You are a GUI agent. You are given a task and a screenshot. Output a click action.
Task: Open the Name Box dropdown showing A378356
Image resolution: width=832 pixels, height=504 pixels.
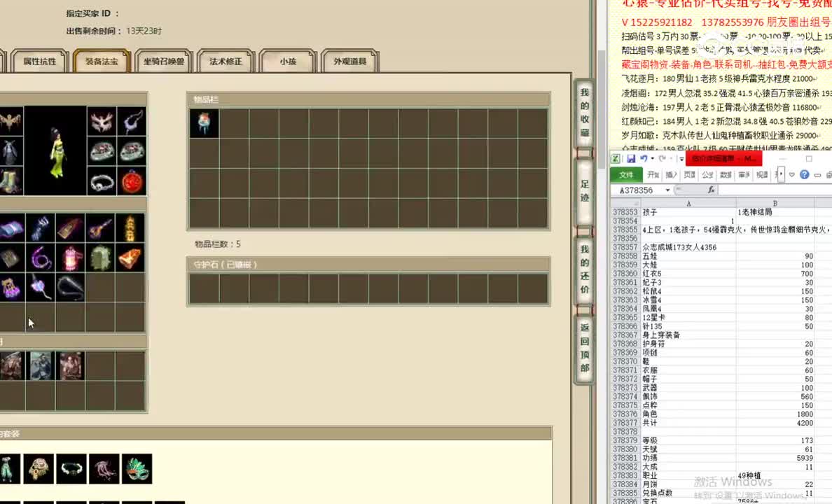(667, 190)
